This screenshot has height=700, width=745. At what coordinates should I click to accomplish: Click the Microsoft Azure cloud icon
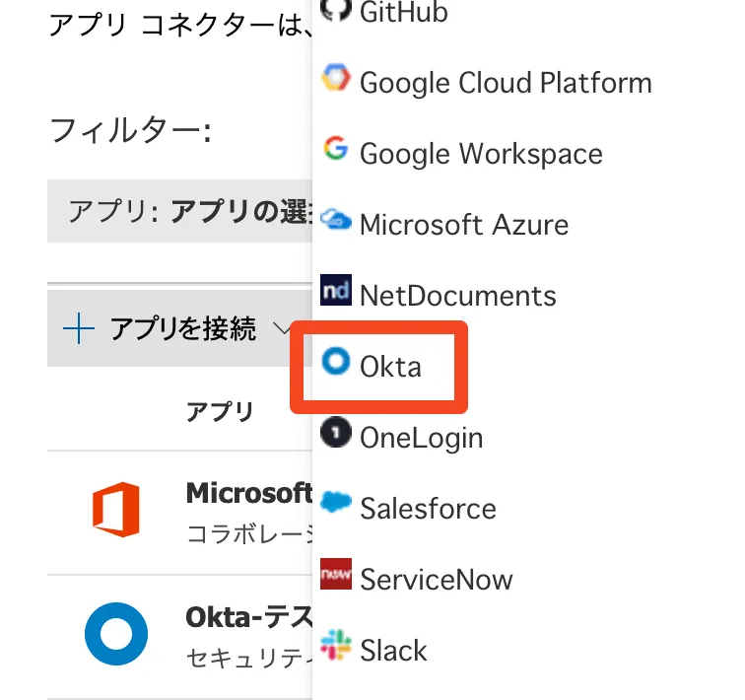tap(336, 222)
